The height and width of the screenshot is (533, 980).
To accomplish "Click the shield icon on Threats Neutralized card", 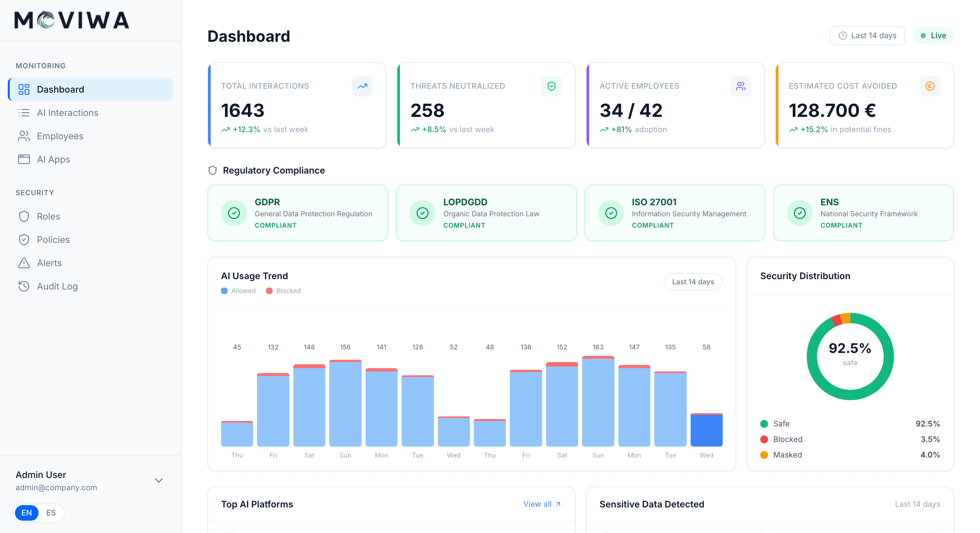I will pyautogui.click(x=551, y=86).
